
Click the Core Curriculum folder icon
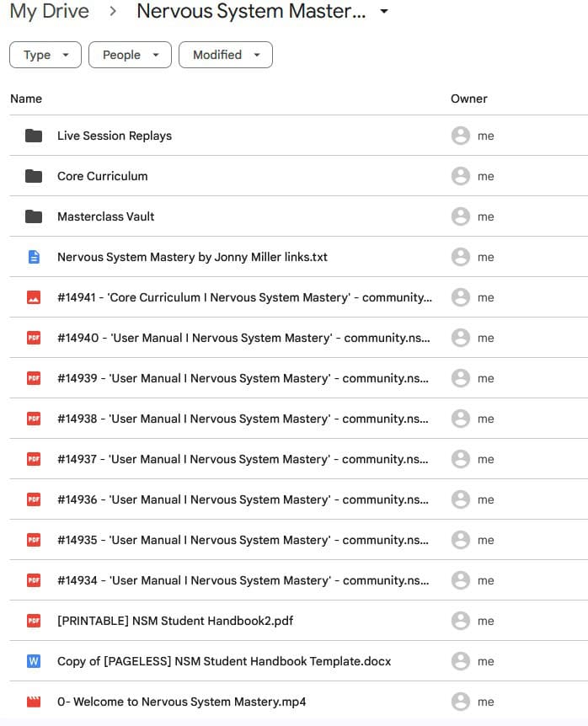tap(34, 176)
